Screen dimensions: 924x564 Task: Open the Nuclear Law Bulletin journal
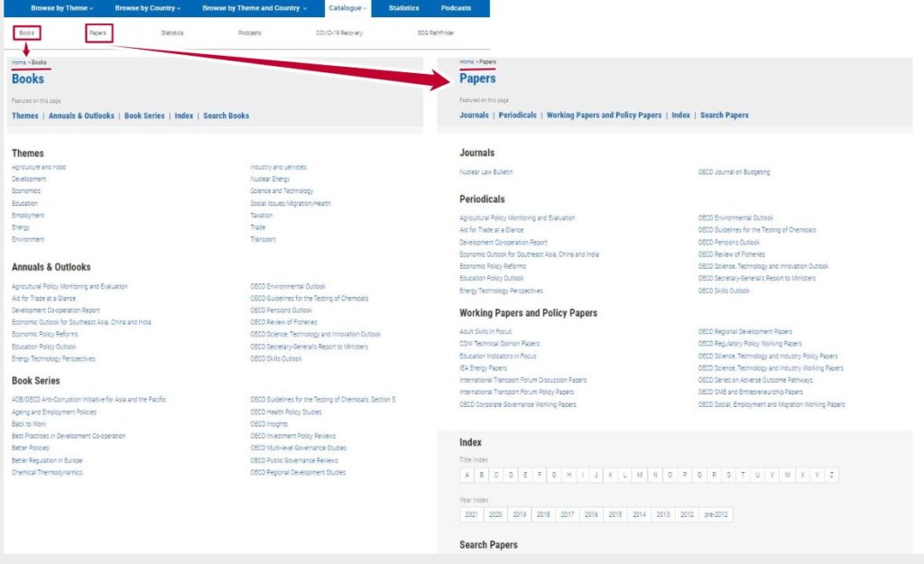(x=485, y=171)
